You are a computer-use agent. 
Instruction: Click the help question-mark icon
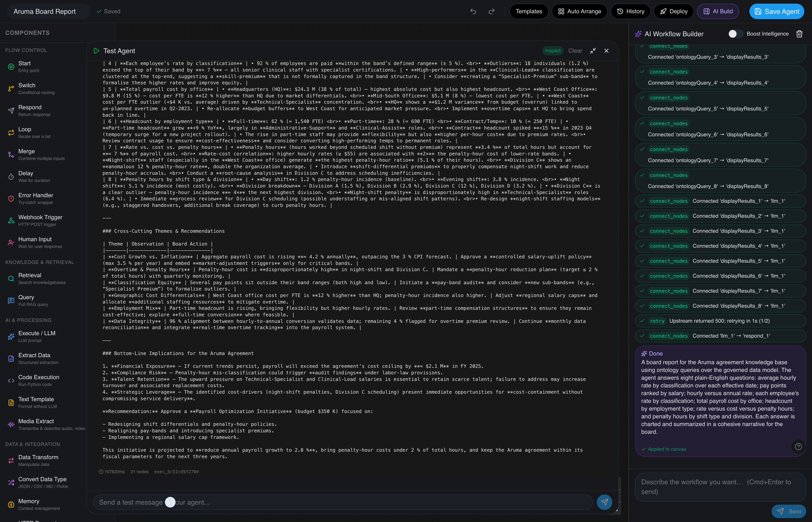pyautogui.click(x=798, y=447)
